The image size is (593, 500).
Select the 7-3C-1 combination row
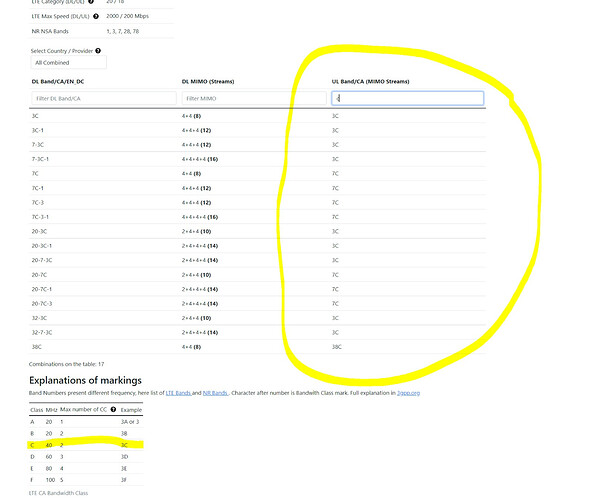click(257, 159)
